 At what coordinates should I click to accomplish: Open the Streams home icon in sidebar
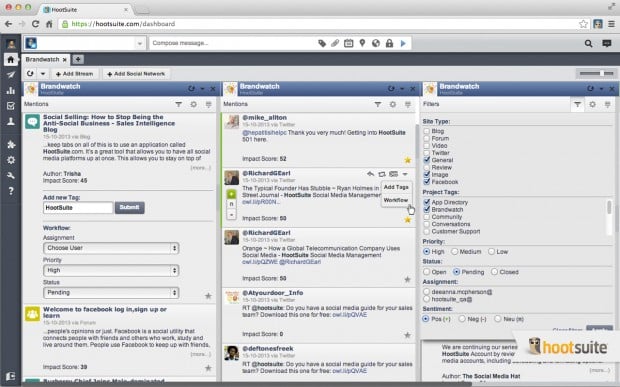tap(11, 60)
